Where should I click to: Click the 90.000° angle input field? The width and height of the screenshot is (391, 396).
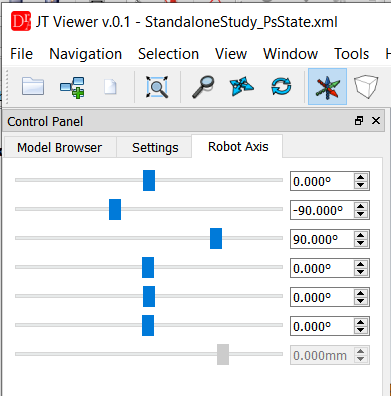click(x=322, y=239)
